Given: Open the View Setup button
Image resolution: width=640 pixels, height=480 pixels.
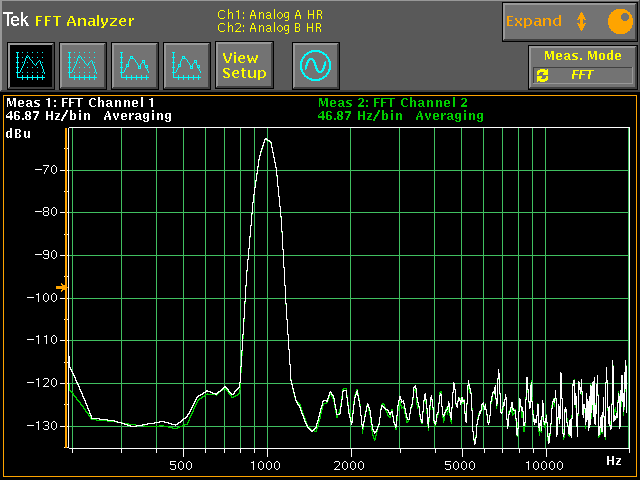Looking at the screenshot, I should [x=244, y=67].
